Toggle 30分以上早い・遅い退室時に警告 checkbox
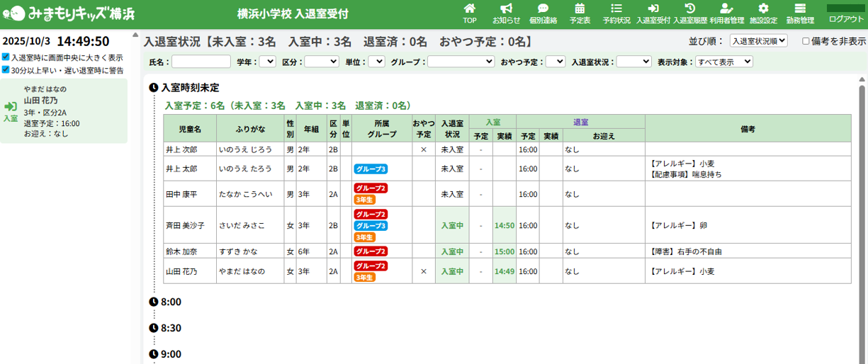 6,70
